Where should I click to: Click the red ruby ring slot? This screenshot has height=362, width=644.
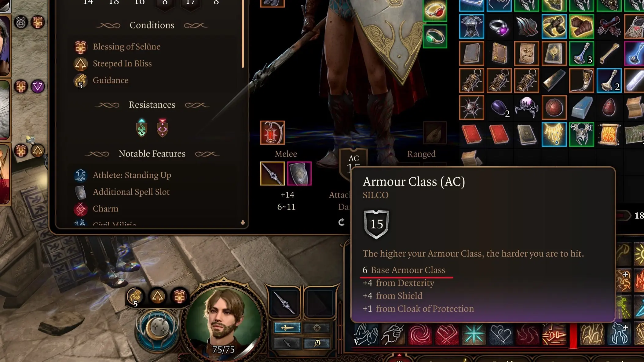[435, 11]
